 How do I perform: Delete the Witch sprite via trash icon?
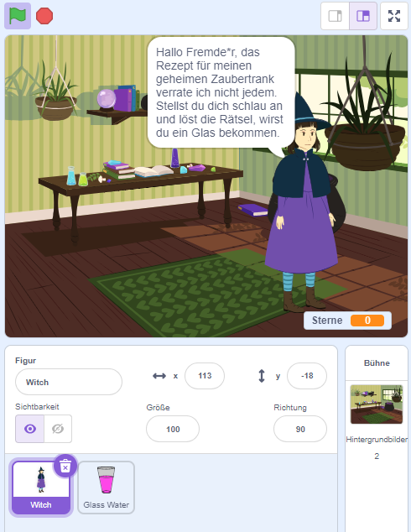coord(65,466)
